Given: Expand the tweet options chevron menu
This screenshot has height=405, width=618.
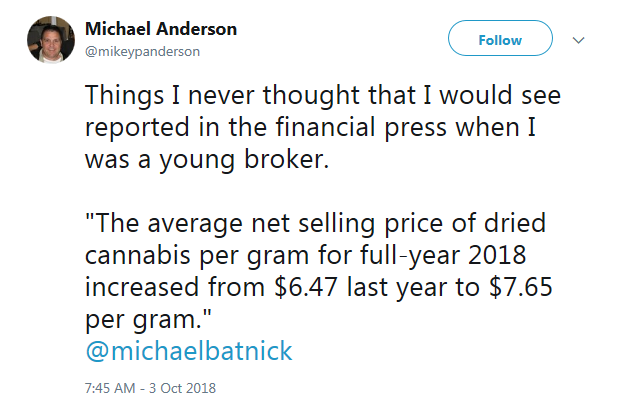Looking at the screenshot, I should (x=577, y=40).
